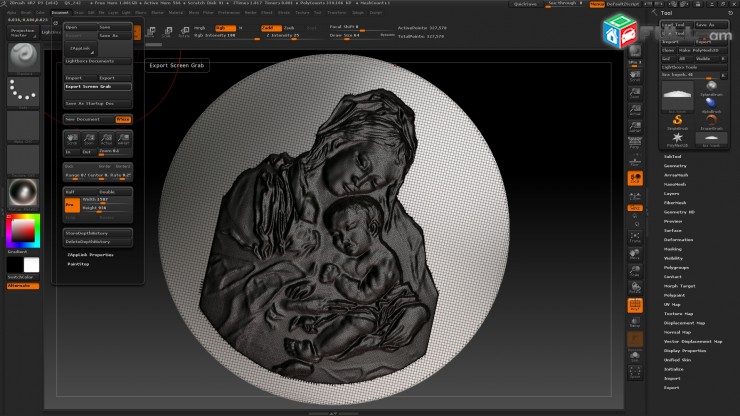Click the Scroll document icon in Document palette
The image size is (740, 416).
pos(72,139)
